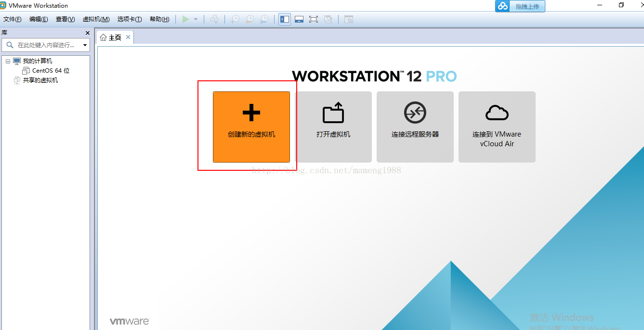
Task: Click the Send Ctrl+Alt+Del toolbar icon
Action: [215, 19]
